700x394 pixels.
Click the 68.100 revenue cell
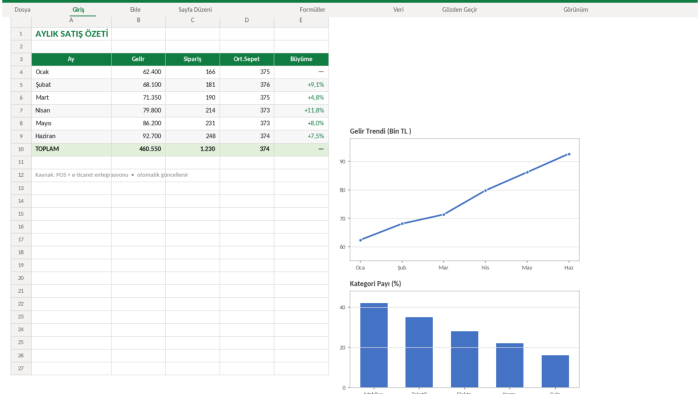point(138,85)
